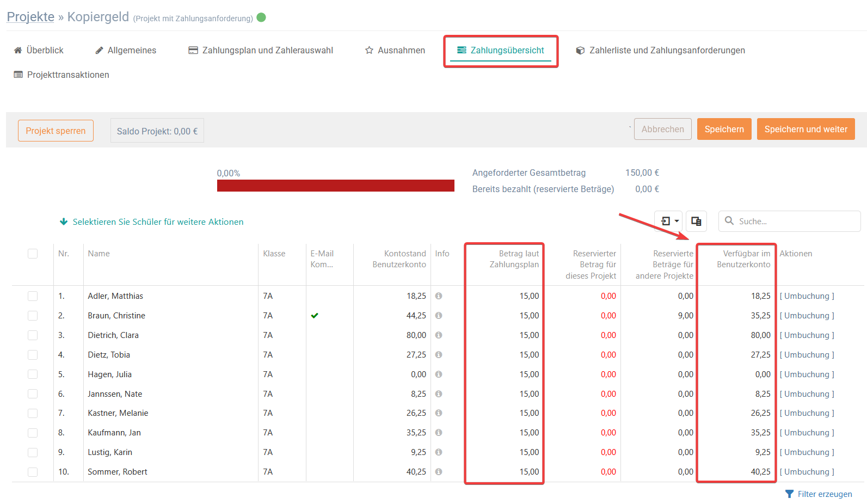Switch to the Überblick tab

[x=39, y=50]
